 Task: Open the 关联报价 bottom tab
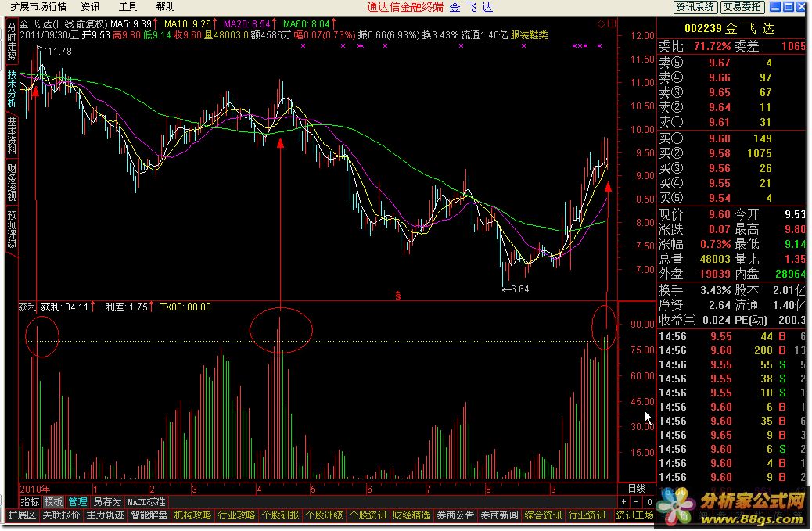[x=61, y=515]
